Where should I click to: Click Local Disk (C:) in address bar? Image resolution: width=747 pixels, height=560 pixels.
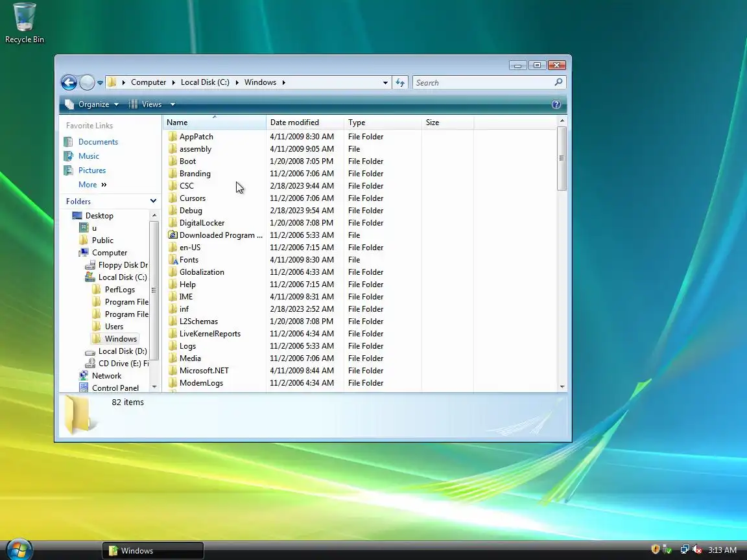[x=205, y=82]
